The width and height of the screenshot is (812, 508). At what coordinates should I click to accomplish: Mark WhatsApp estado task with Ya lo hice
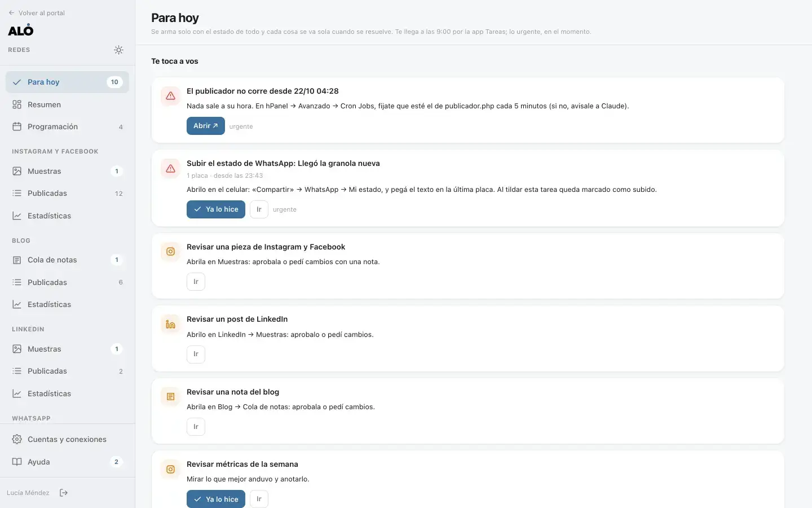(x=216, y=209)
